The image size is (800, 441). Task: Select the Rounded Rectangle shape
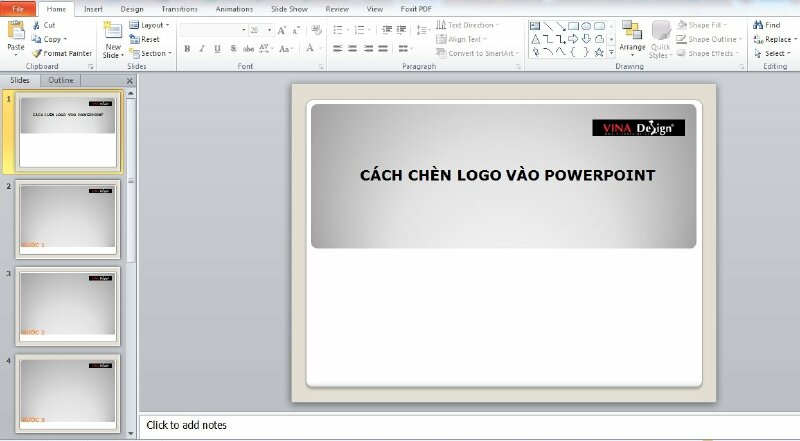pos(599,26)
